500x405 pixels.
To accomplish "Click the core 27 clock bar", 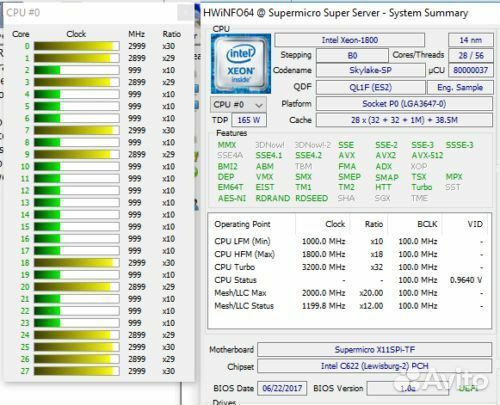I will 76,371.
